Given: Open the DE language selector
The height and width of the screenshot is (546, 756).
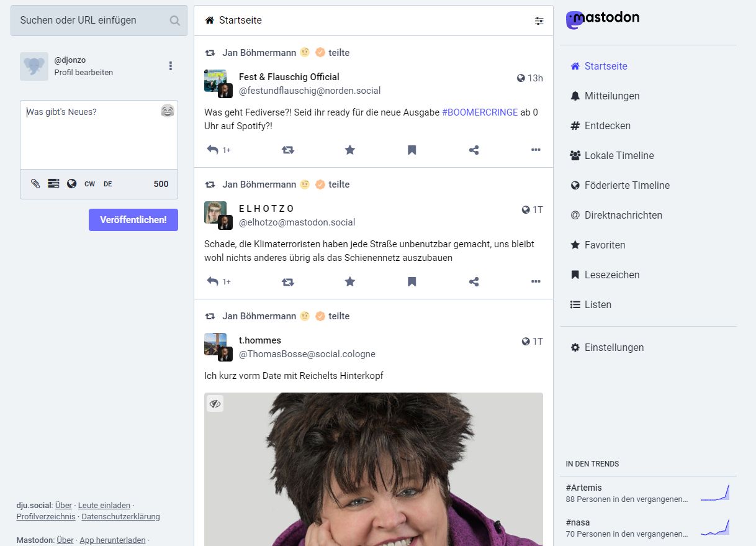Looking at the screenshot, I should [x=107, y=184].
